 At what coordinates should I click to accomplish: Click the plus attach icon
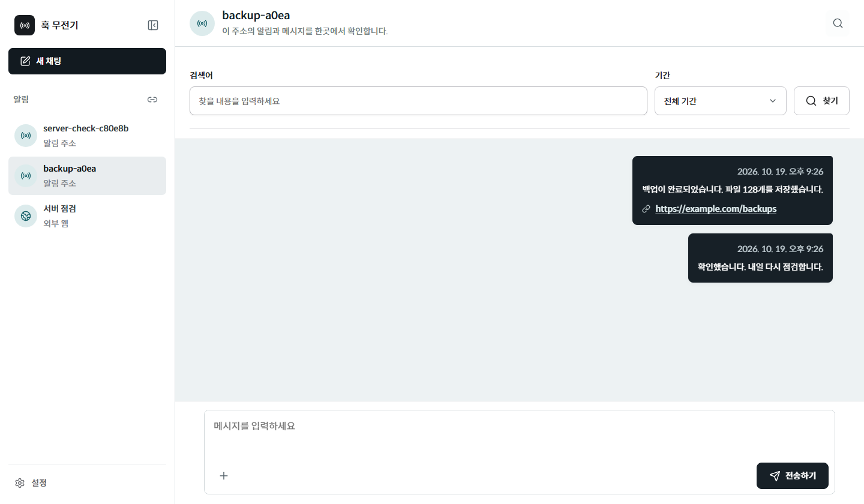(x=224, y=476)
